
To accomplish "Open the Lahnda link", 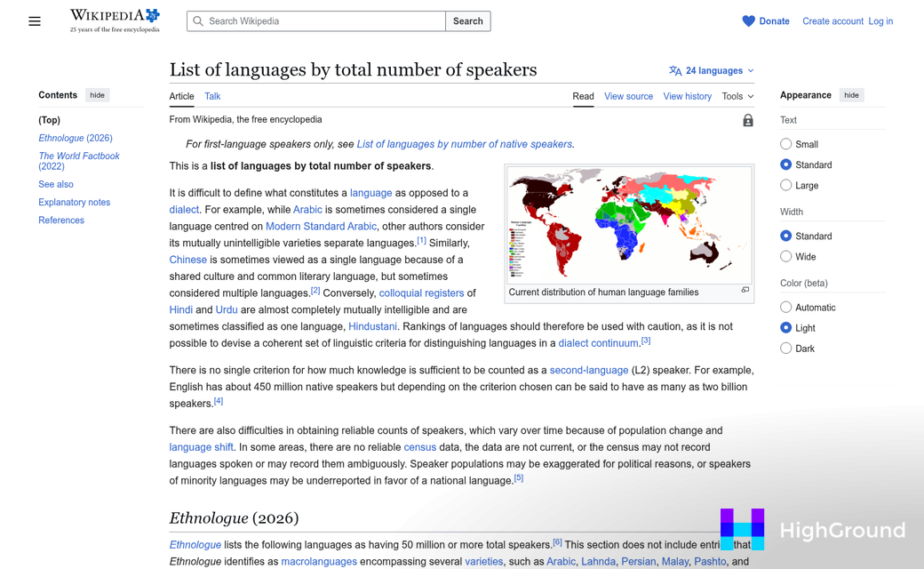I will (x=598, y=561).
